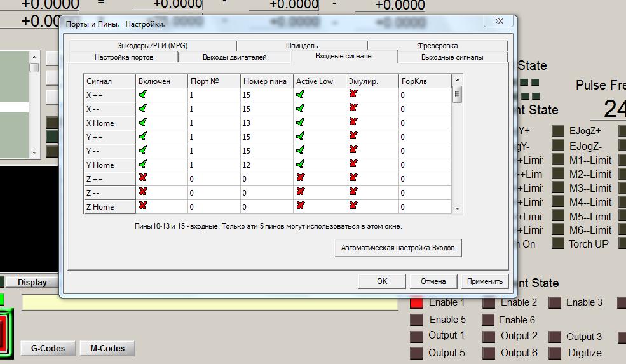Click the Display button in main window
Image resolution: width=626 pixels, height=364 pixels.
[x=32, y=282]
